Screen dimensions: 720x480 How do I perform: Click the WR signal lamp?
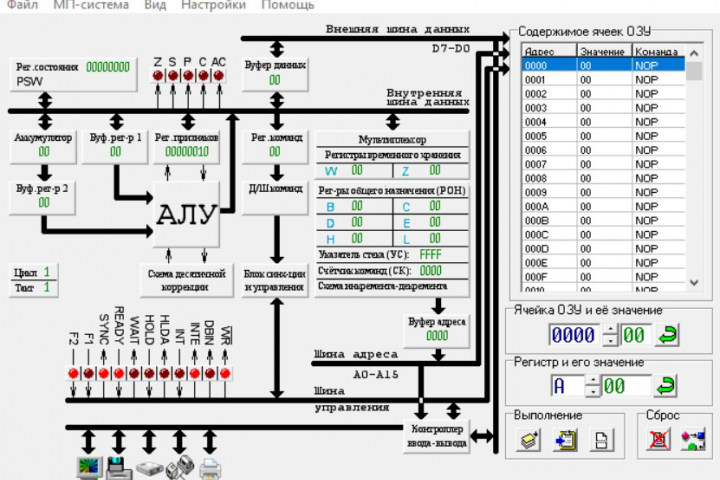point(225,373)
